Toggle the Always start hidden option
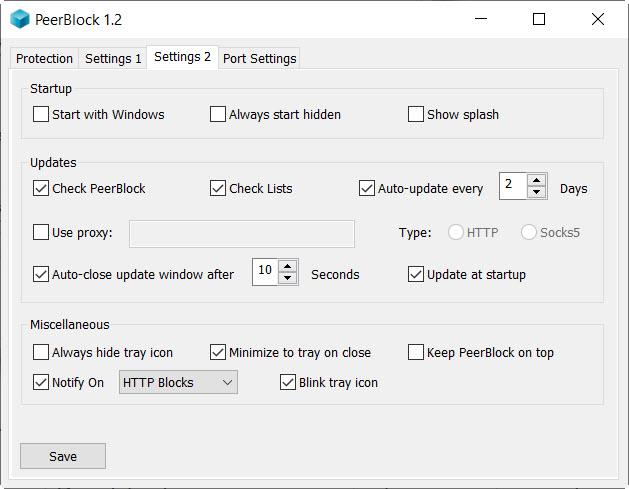Screen dimensions: 629x489 [218, 114]
